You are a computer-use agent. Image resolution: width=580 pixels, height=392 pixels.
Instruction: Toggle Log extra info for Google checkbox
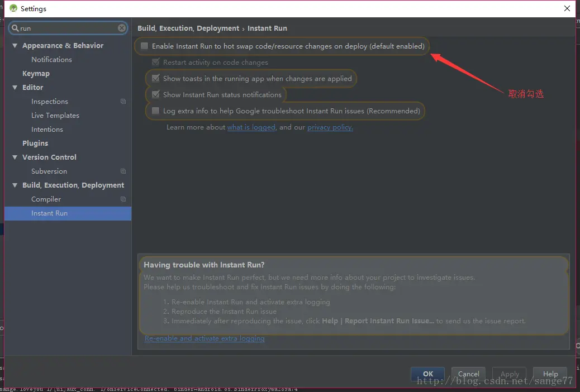tap(156, 111)
